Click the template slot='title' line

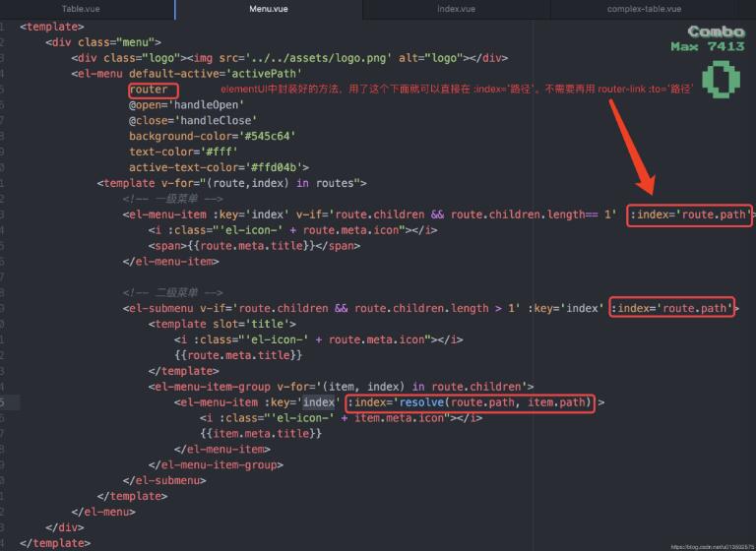click(x=222, y=324)
